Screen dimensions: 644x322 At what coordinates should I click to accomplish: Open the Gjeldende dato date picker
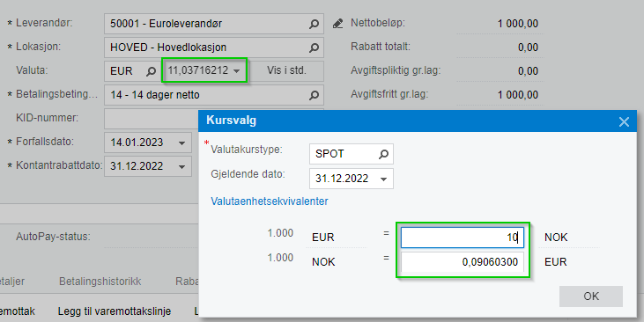tap(383, 179)
